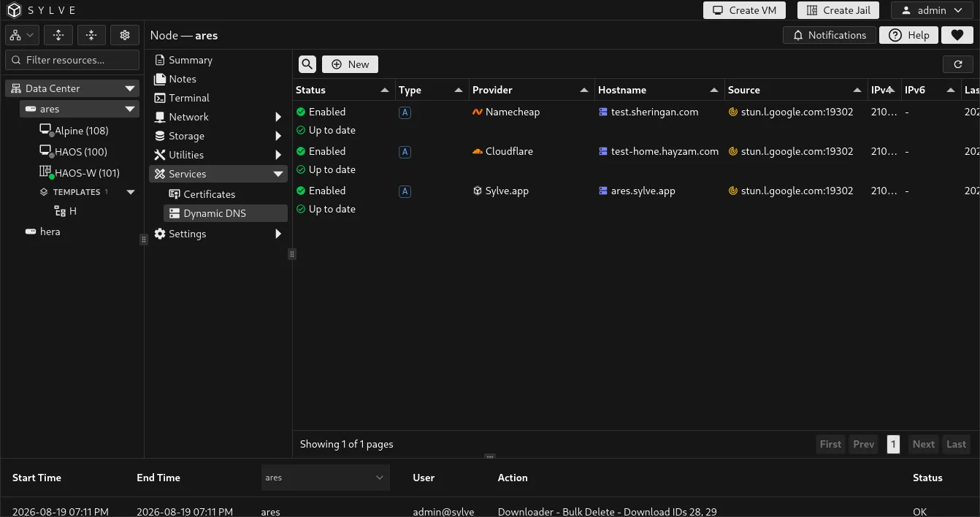Click STUN source icon in Sylve.app row

[x=733, y=191]
